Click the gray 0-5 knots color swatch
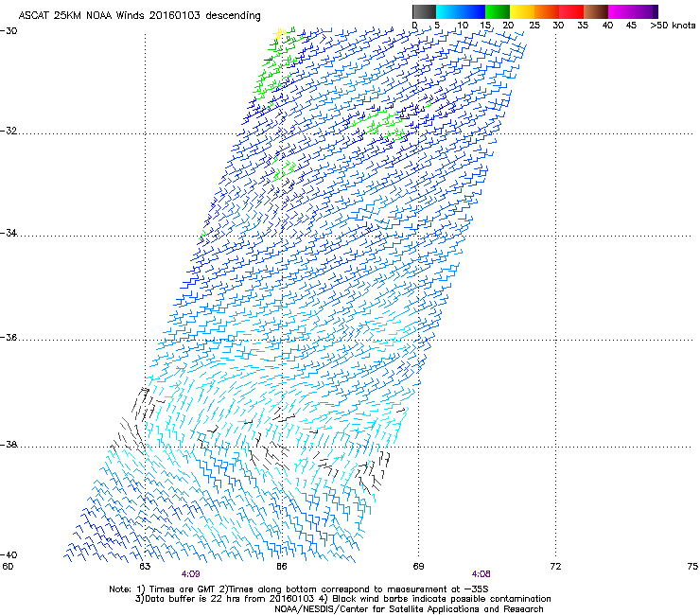Image resolution: width=700 pixels, height=615 pixels. [x=424, y=11]
